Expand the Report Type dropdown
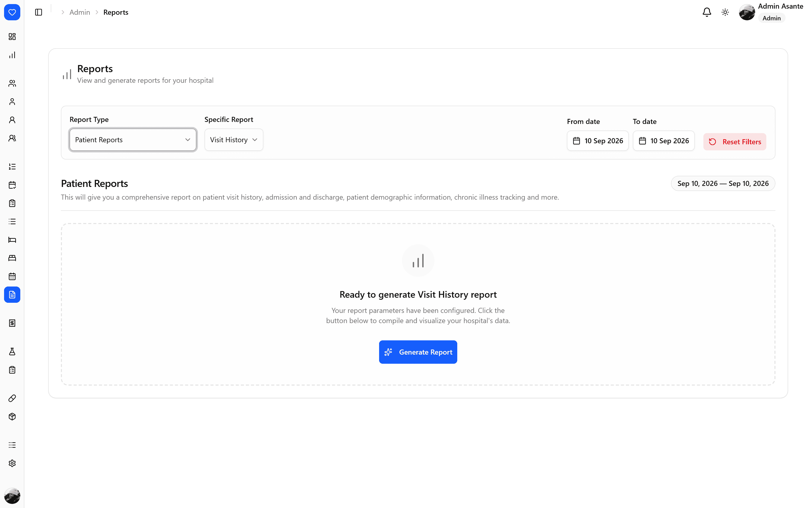 click(133, 140)
